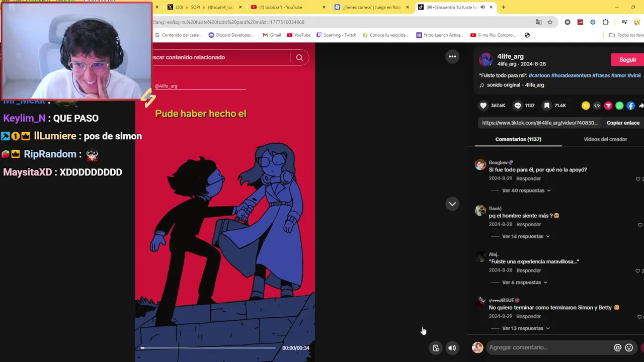Switch to the ¿Tienes correo? Roblox tab
This screenshot has width=644, height=362.
[372, 7]
